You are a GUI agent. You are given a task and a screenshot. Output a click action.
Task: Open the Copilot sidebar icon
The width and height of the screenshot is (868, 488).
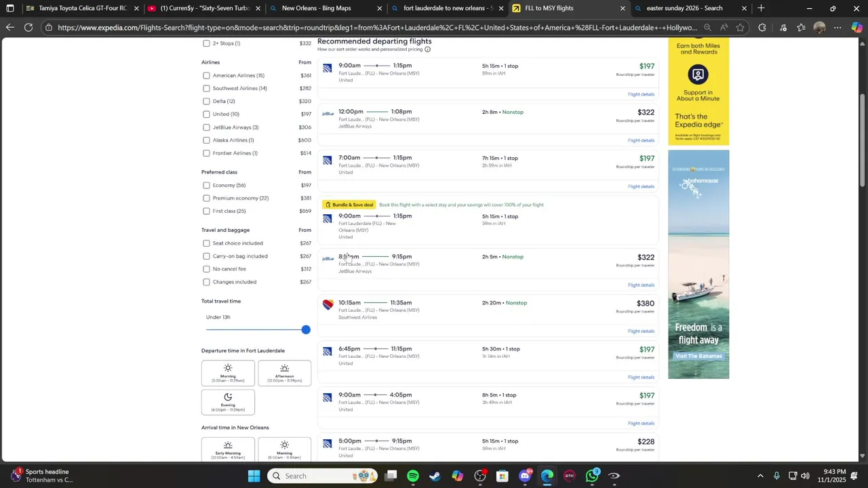(x=857, y=28)
